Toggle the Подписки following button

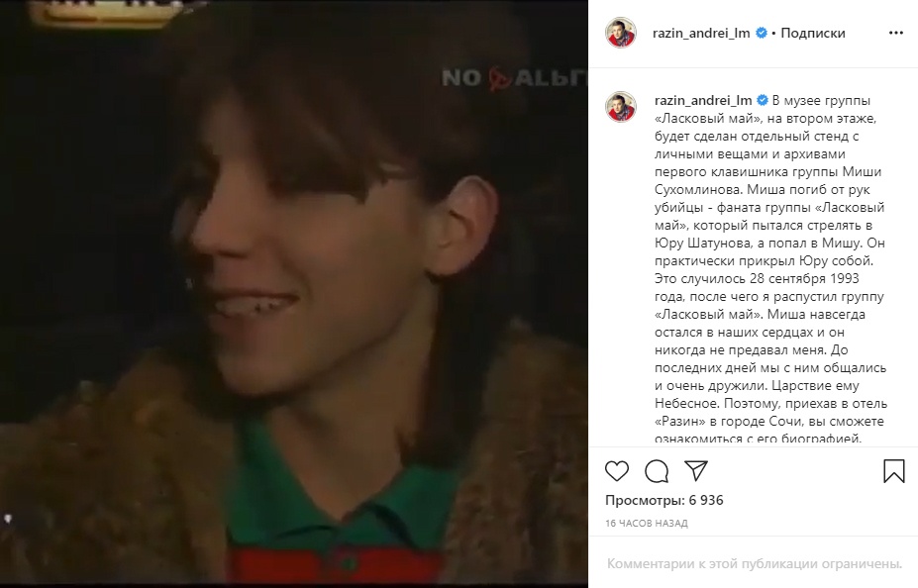[x=813, y=33]
